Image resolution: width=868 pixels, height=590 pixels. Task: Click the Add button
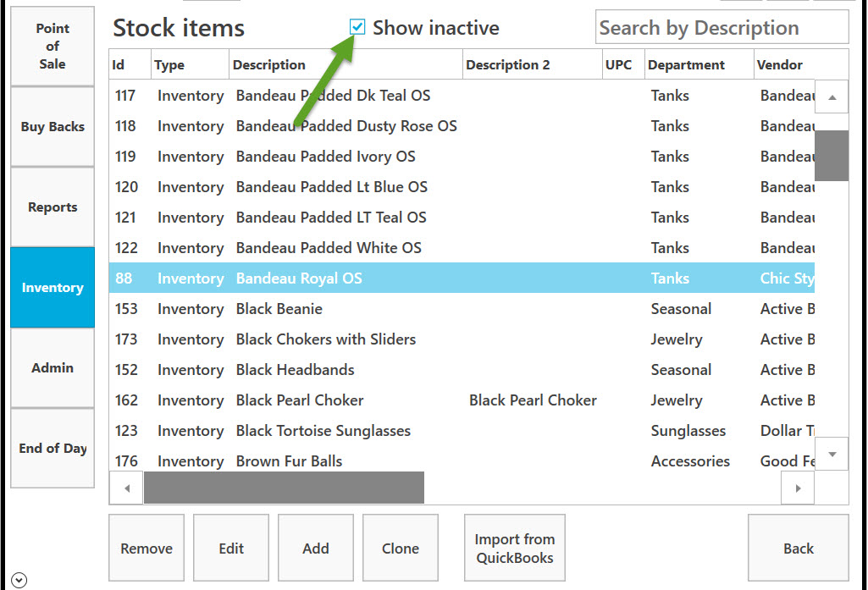316,548
